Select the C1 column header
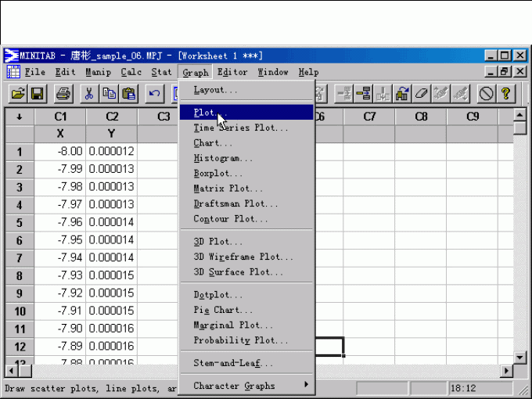The image size is (532, 399). coord(60,117)
